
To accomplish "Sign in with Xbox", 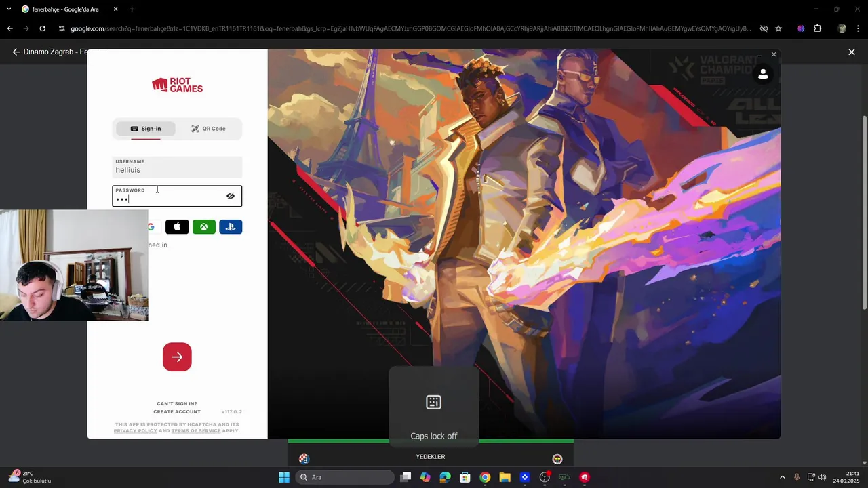I will (x=204, y=227).
